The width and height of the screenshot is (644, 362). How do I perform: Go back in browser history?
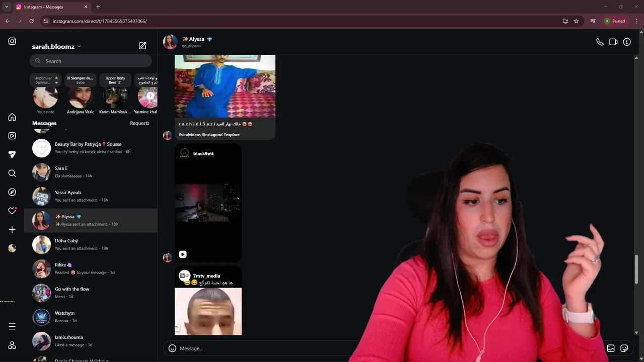pos(7,21)
